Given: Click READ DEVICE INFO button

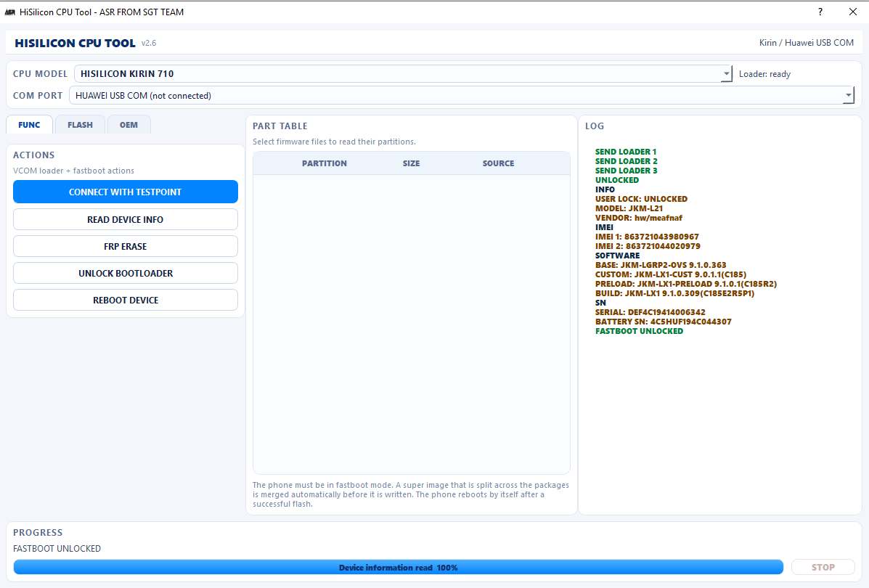Looking at the screenshot, I should tap(126, 219).
